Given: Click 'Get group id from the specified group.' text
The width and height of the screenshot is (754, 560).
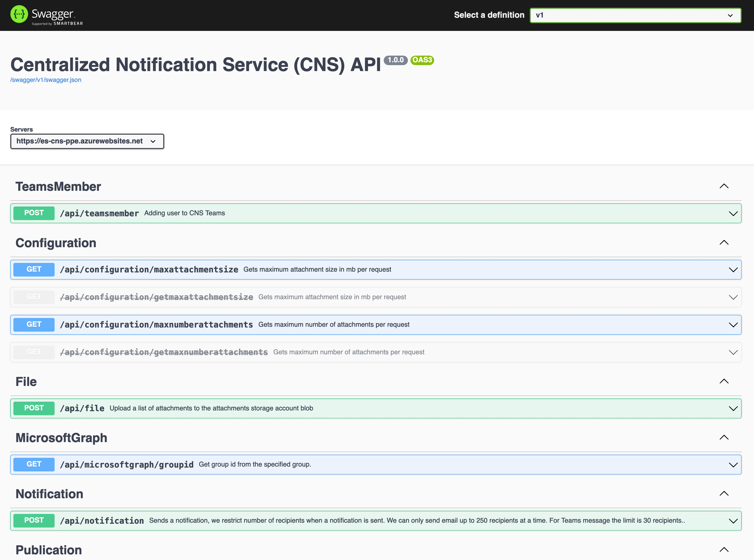Looking at the screenshot, I should pyautogui.click(x=255, y=464).
